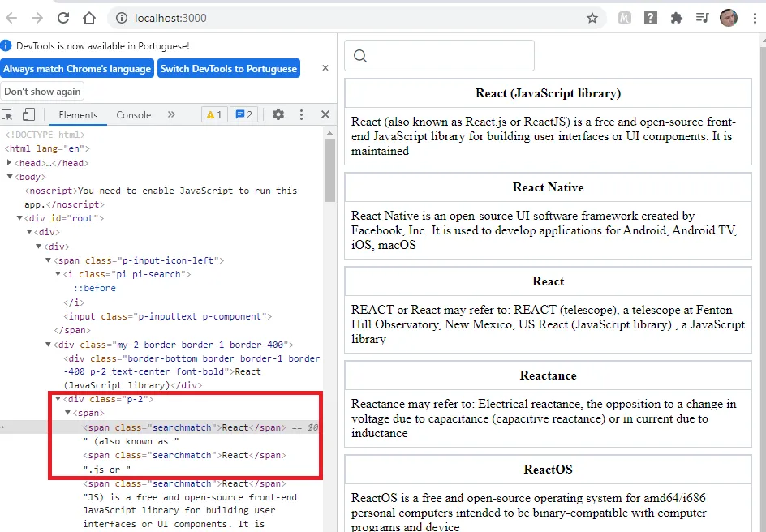Viewport: 766px width, 532px height.
Task: Click the Reactance description paragraph
Action: (544, 418)
